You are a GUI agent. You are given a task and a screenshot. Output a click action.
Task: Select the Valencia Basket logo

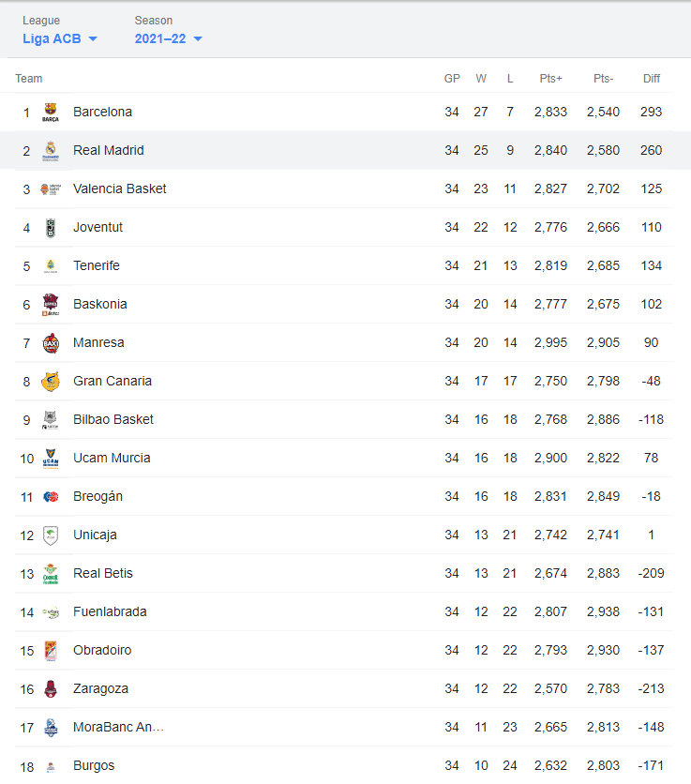[x=51, y=189]
